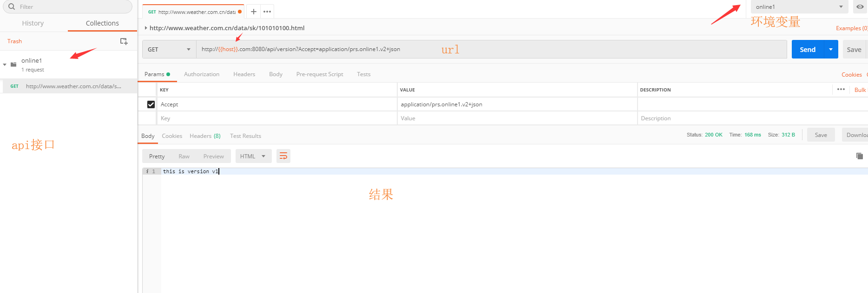Click the request URL input field
The height and width of the screenshot is (293, 868).
(491, 49)
